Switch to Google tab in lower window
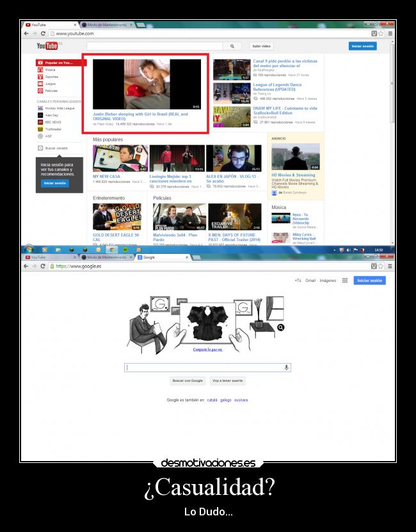 [163, 258]
